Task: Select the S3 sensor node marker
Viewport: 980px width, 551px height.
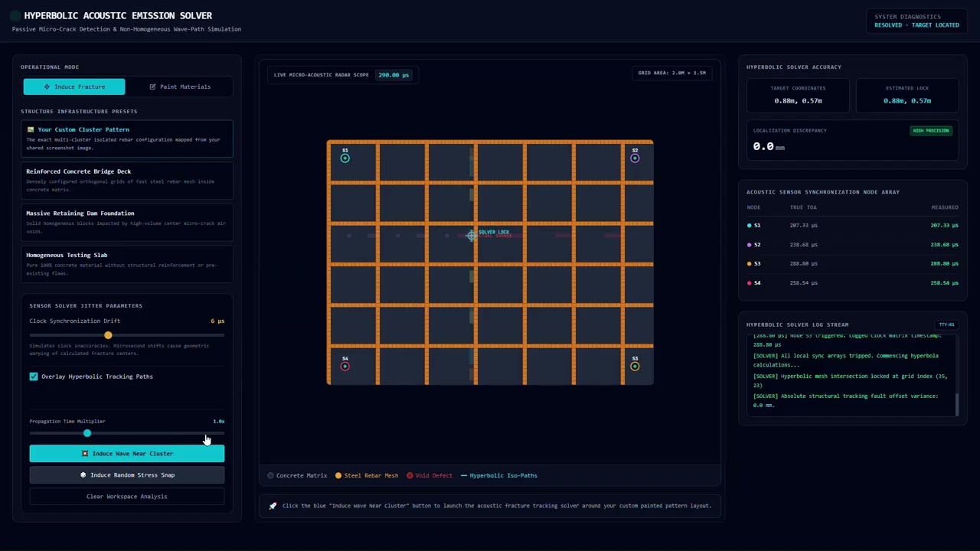Action: [x=635, y=367]
